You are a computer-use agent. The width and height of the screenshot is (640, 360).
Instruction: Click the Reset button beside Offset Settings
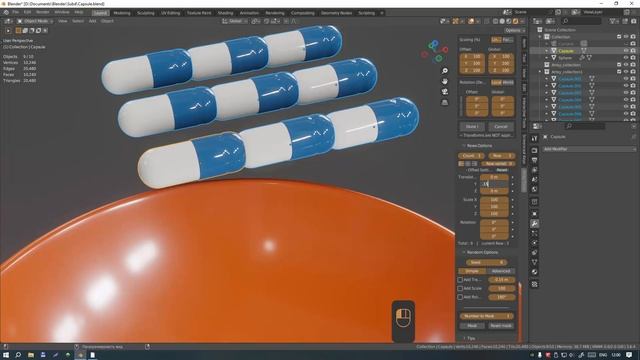tap(502, 170)
